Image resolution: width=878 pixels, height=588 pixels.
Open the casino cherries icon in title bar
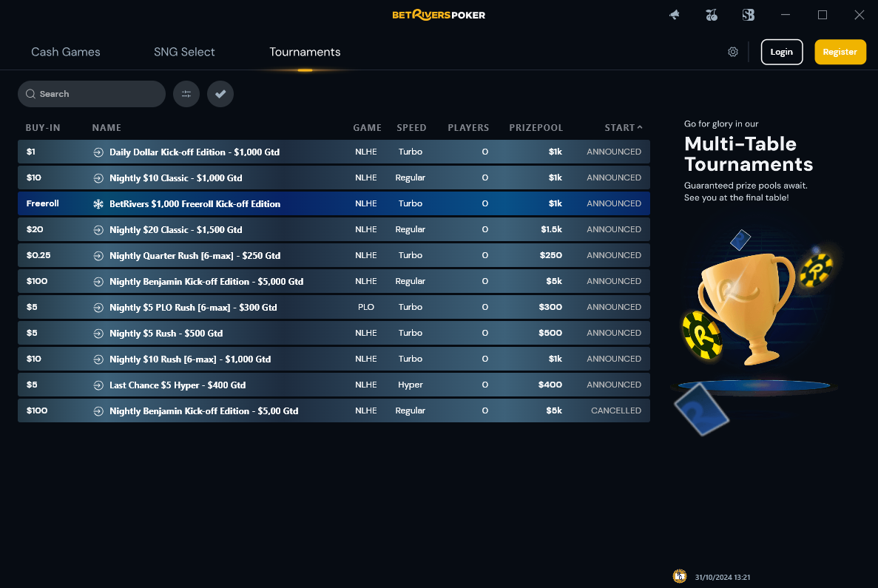[x=711, y=15]
